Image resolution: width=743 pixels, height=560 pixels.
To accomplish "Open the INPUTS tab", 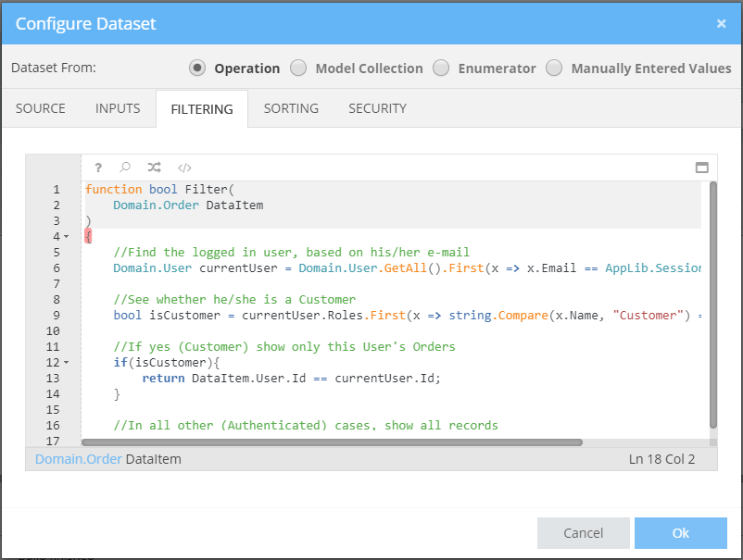I will point(117,108).
